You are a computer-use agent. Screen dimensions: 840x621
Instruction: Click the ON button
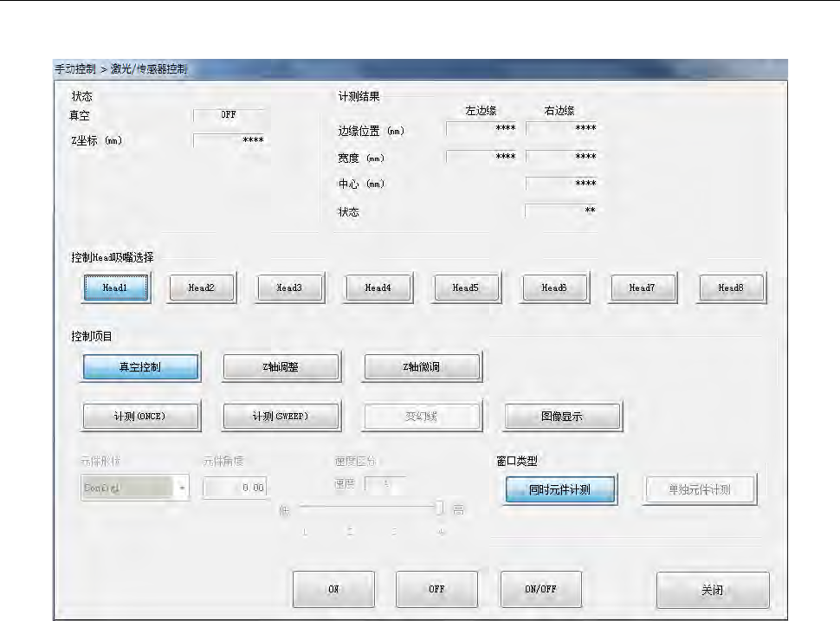click(x=333, y=589)
